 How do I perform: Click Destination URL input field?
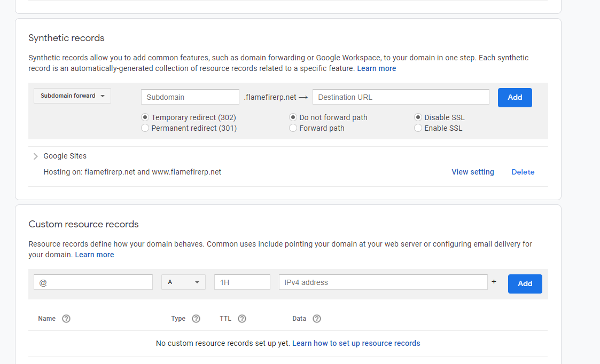(x=401, y=97)
